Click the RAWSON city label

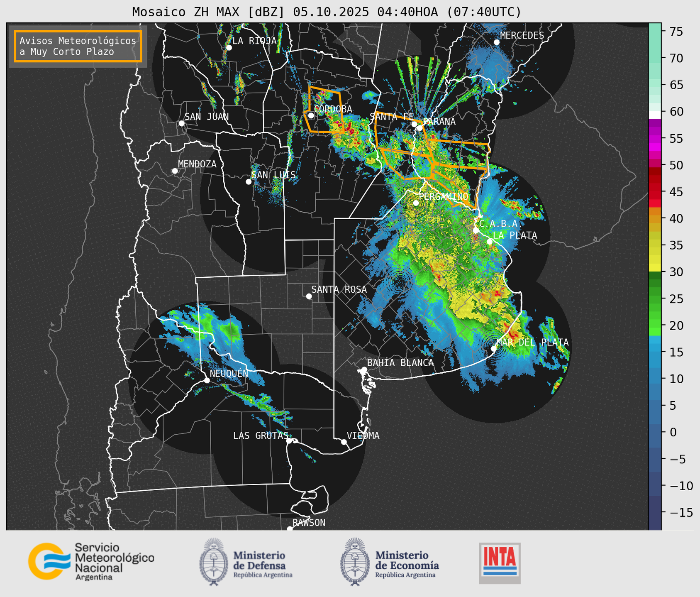(309, 523)
